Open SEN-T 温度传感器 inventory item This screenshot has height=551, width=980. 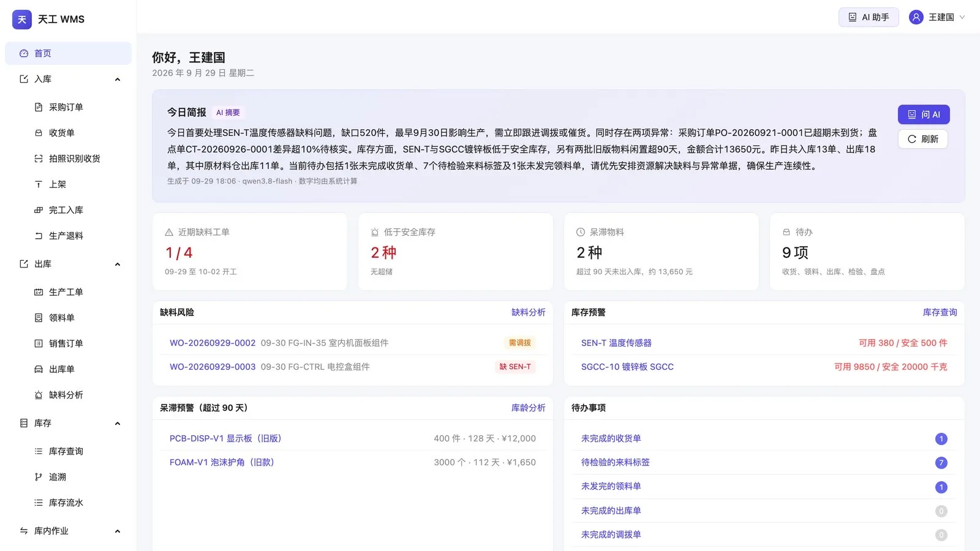point(616,343)
